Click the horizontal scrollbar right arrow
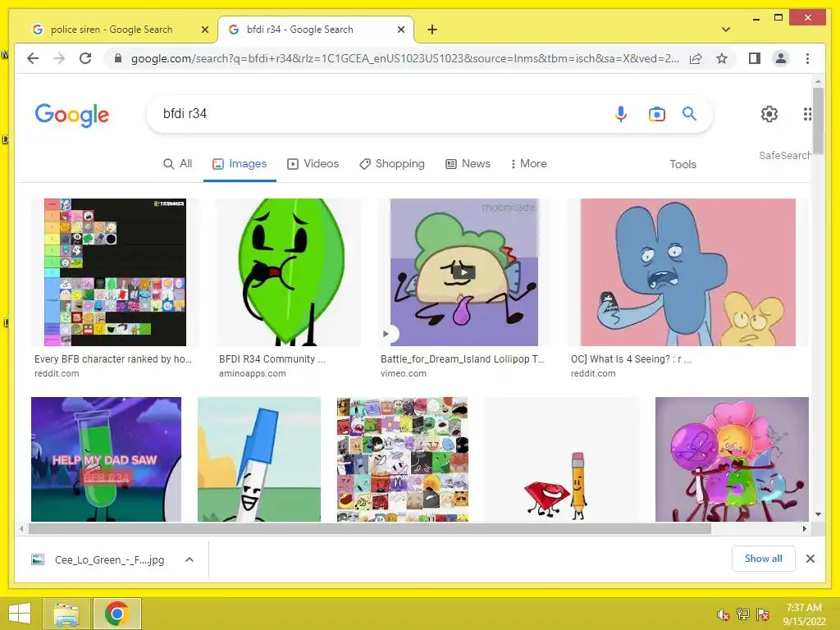 coord(804,529)
